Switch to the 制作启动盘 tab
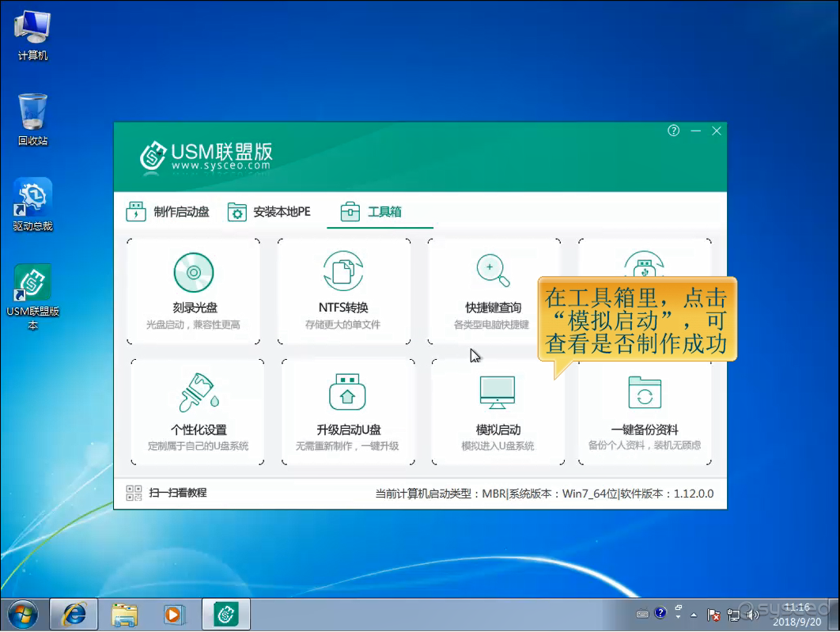 [168, 211]
